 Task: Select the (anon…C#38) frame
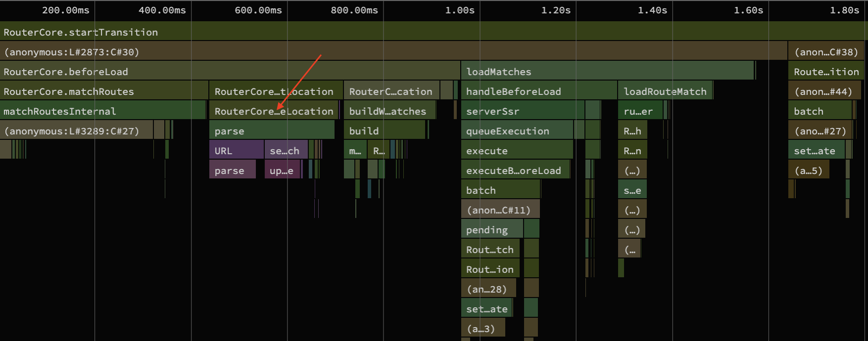826,51
